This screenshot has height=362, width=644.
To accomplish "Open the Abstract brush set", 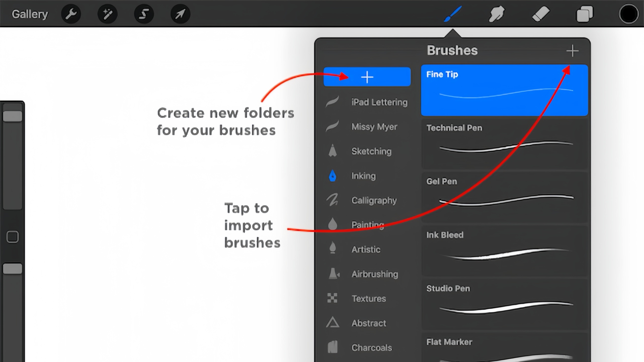I will (367, 323).
